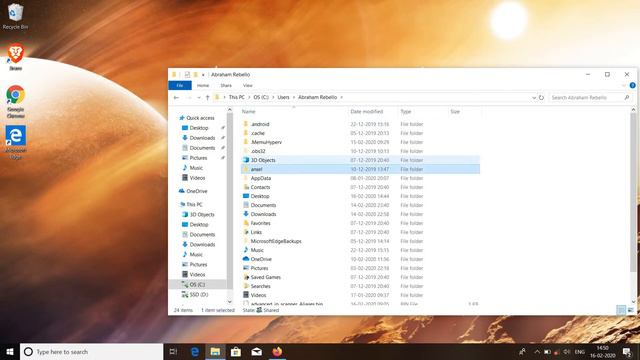Click This PC in address breadcrumb
The height and width of the screenshot is (360, 640).
[x=236, y=98]
